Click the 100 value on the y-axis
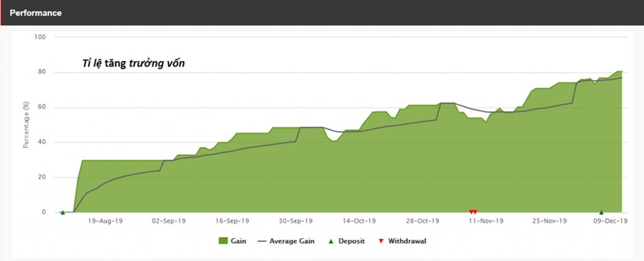Viewport: 644px width, 261px height. point(42,37)
